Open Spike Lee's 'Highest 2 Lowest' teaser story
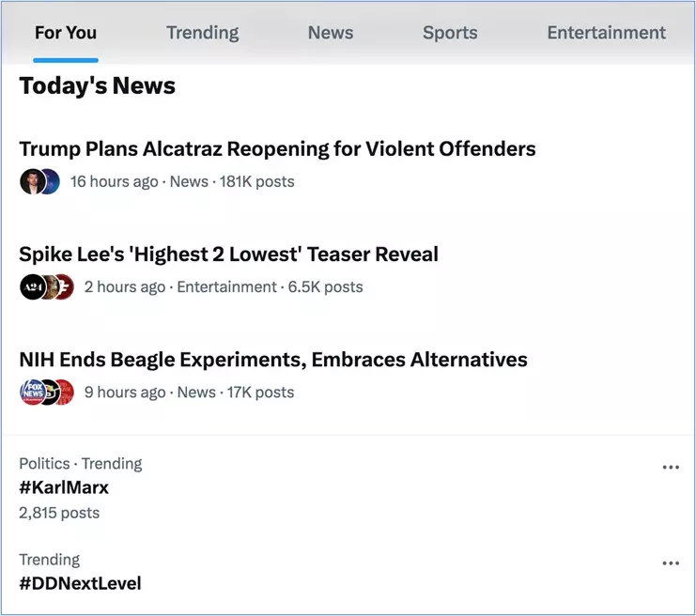696x616 pixels. [x=228, y=254]
